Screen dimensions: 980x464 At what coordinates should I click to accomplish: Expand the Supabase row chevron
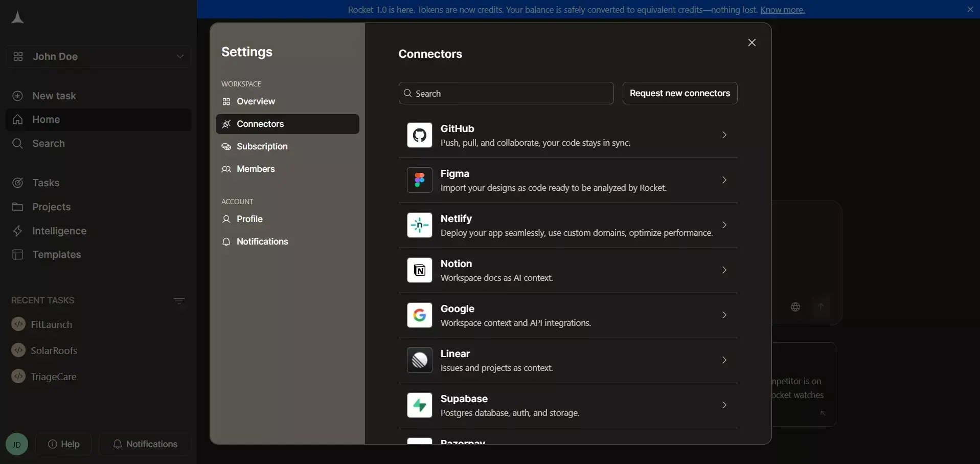click(x=724, y=405)
